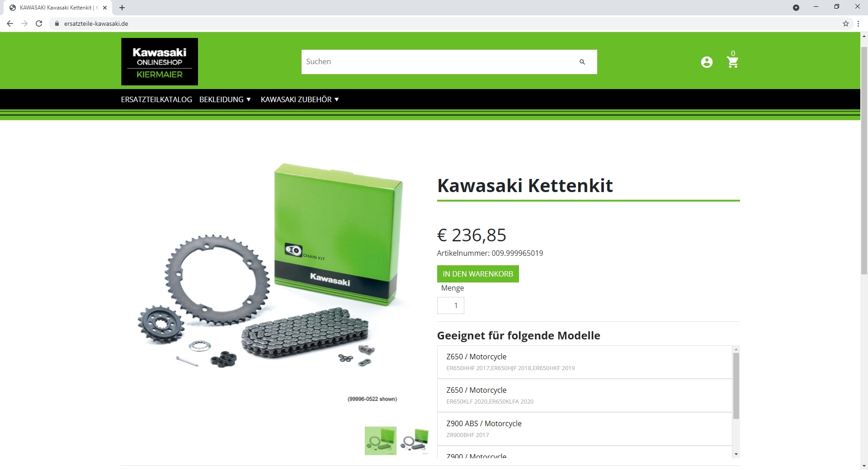
Task: Select the first Z650 ER650HHF 2017 entry
Action: [x=585, y=362]
